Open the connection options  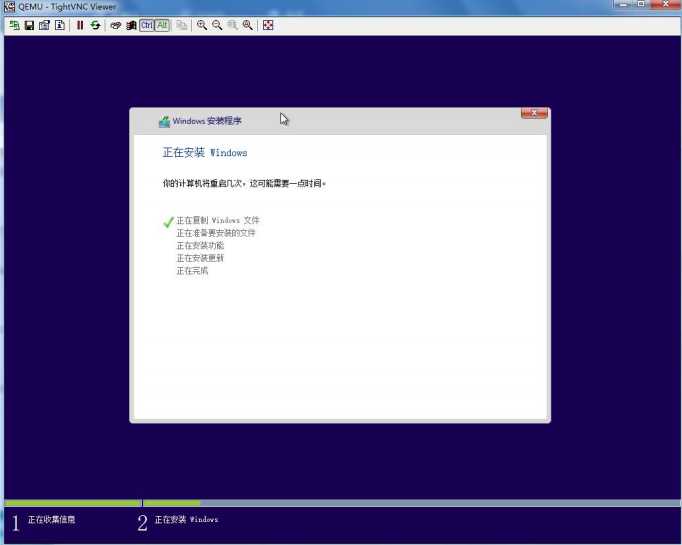tap(44, 25)
